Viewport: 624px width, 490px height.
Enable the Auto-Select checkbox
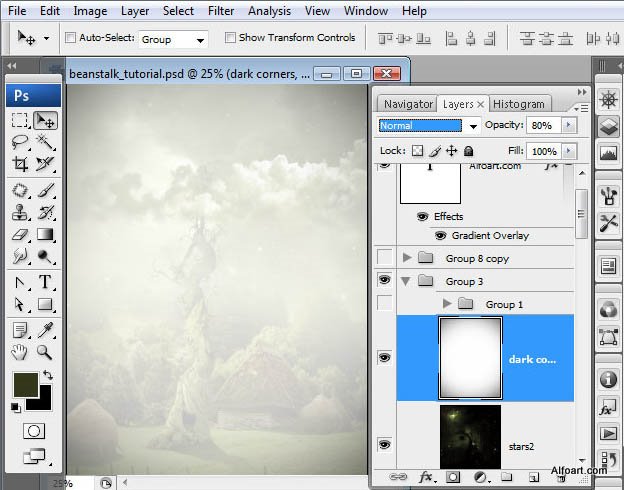71,38
